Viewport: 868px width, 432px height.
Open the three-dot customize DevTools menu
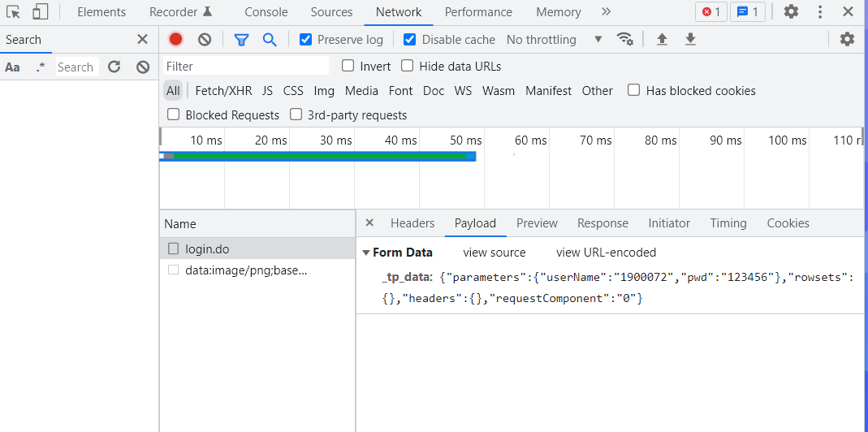[820, 11]
